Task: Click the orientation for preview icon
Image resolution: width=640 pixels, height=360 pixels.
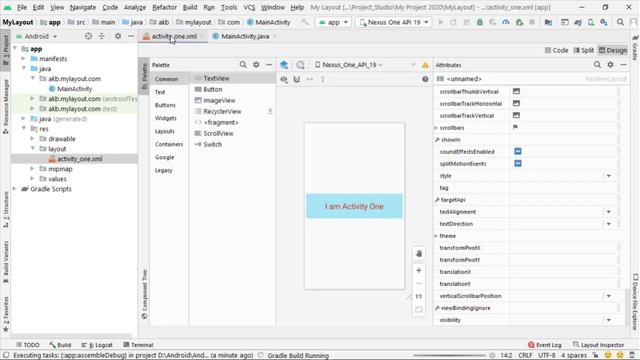Action: pos(300,65)
